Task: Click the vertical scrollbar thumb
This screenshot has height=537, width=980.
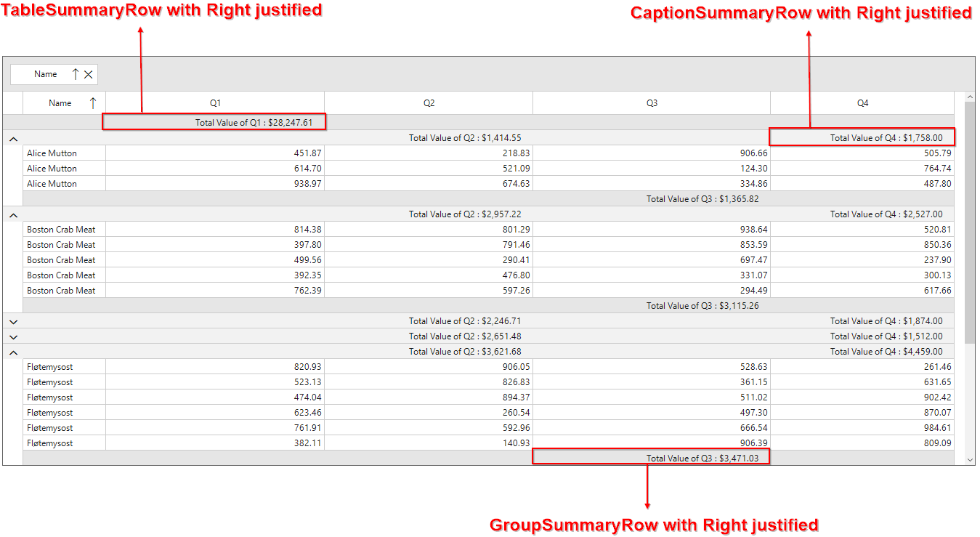Action: 969,222
